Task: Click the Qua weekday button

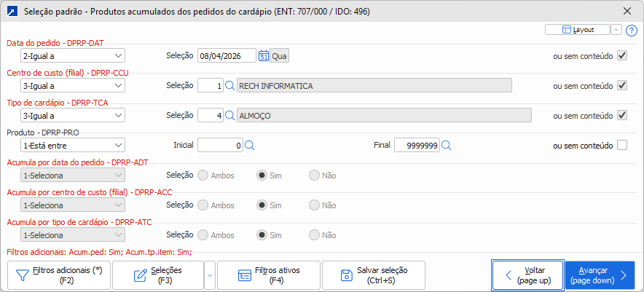Action: 279,55
